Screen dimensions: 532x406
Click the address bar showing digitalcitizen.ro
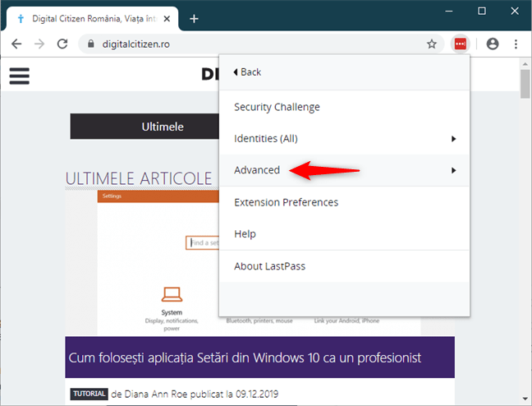click(x=261, y=44)
